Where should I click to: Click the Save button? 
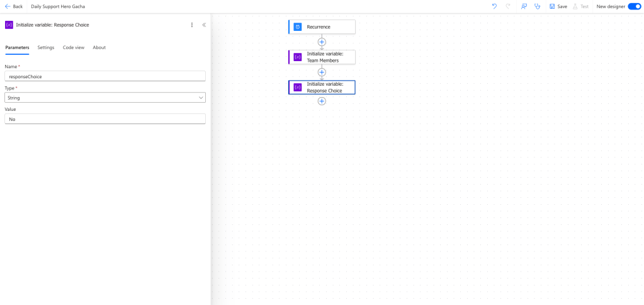558,6
